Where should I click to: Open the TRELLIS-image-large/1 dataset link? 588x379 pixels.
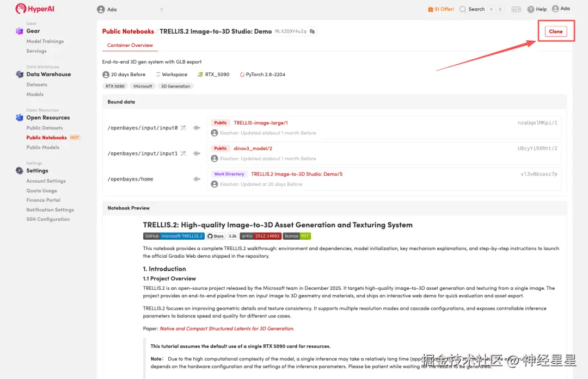[261, 123]
